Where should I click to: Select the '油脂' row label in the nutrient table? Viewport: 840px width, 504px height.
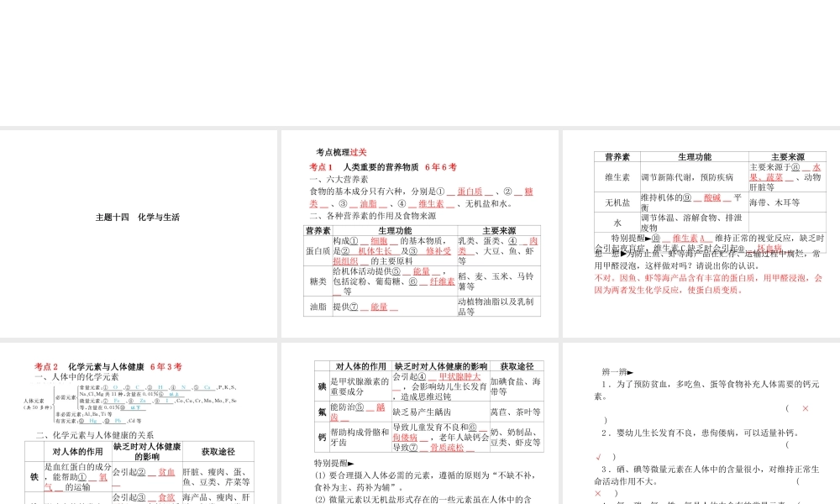(x=318, y=307)
